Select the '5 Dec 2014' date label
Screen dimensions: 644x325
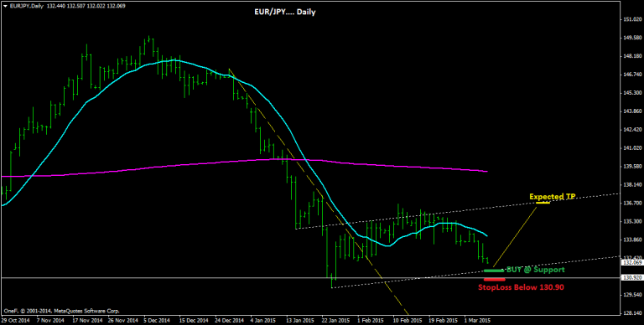tap(157, 320)
